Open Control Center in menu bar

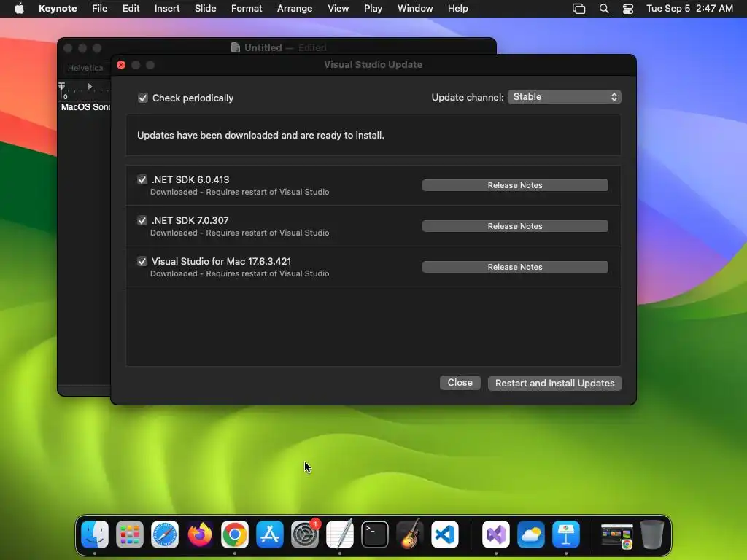628,9
